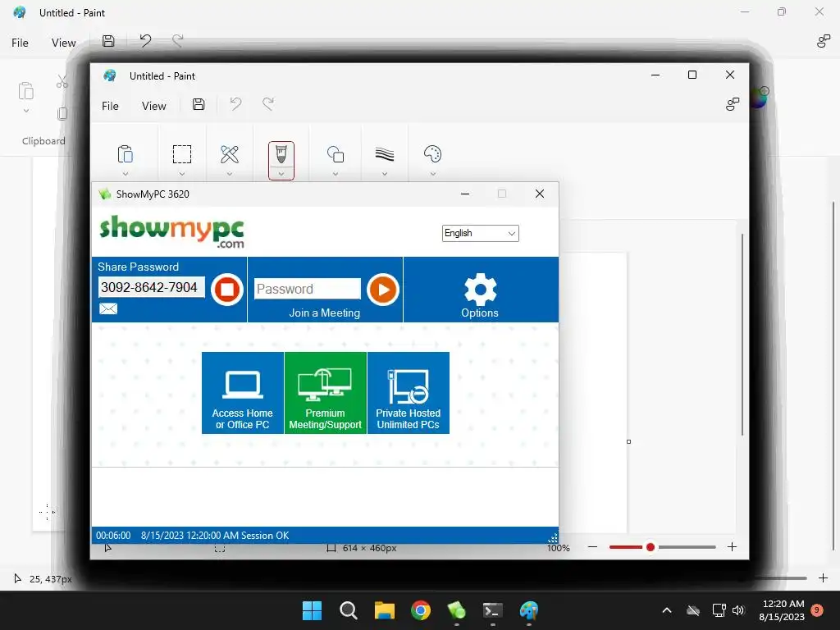Click the Clipboard paste icon in inner Paint
The height and width of the screenshot is (630, 840).
(126, 154)
